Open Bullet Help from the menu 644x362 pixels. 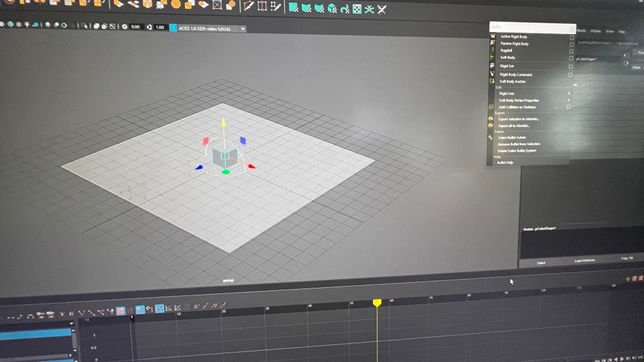505,163
